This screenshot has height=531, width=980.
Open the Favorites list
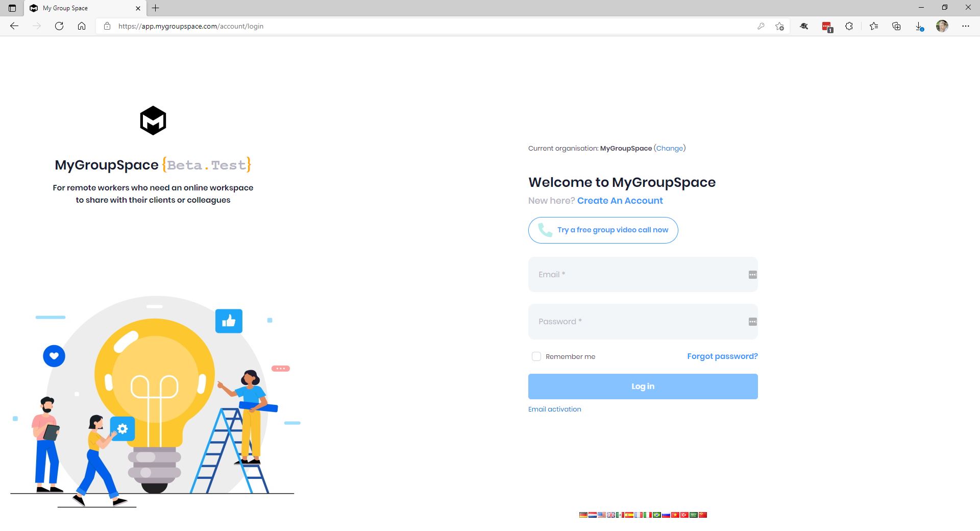(874, 26)
